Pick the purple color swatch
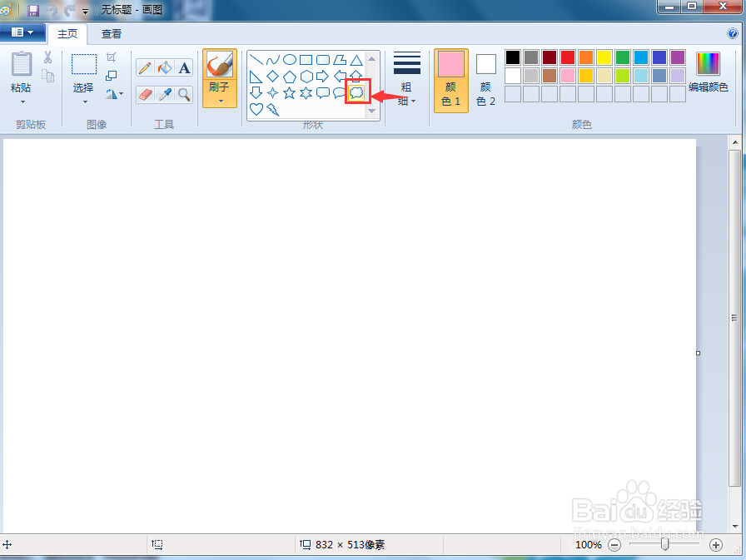The image size is (746, 560). [678, 57]
